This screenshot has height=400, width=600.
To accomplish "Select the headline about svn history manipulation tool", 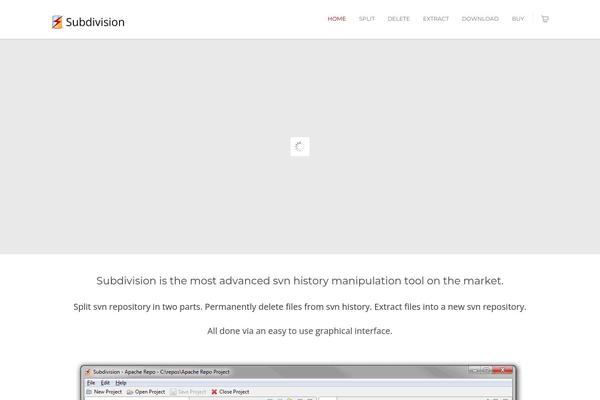I will (300, 281).
